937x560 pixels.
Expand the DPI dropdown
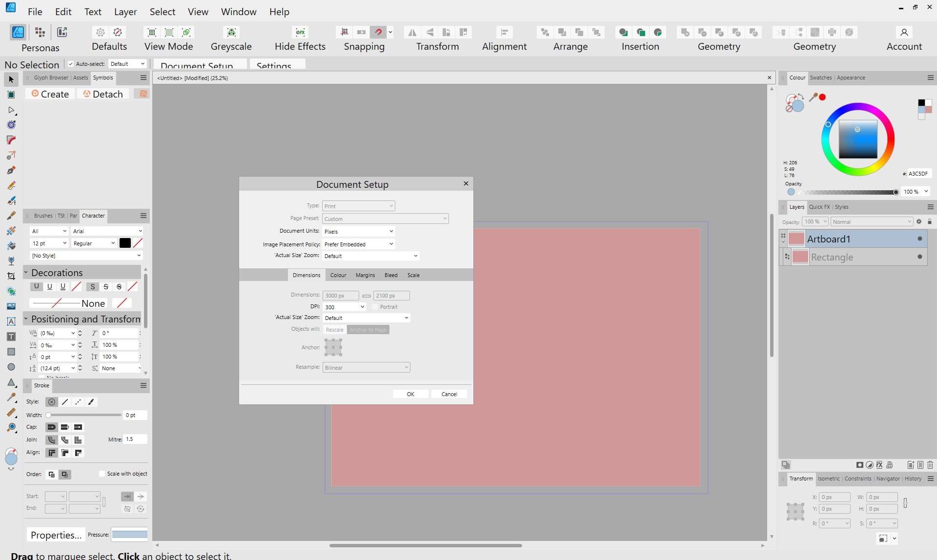(362, 307)
